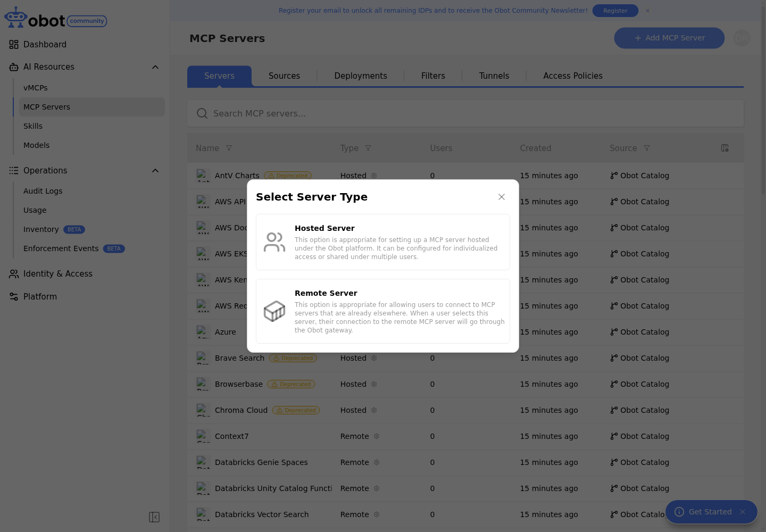Switch to the Tunnels tab

[x=494, y=76]
